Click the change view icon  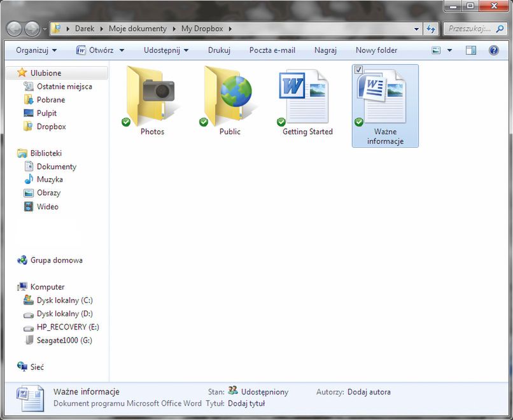[x=436, y=50]
